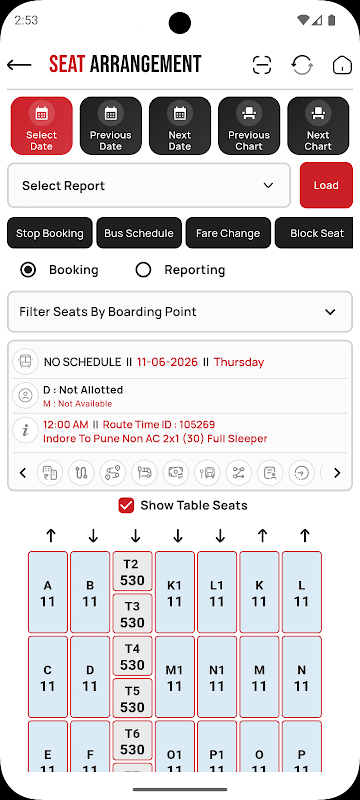Screen dimensions: 360x800
Task: Tap the Next Chart seat icon
Action: click(318, 126)
